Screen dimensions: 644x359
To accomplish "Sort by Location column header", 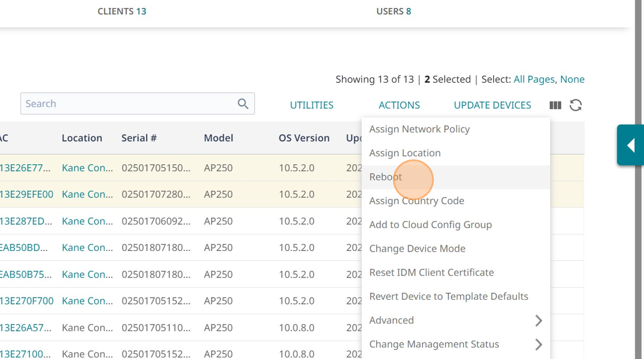I will 82,138.
